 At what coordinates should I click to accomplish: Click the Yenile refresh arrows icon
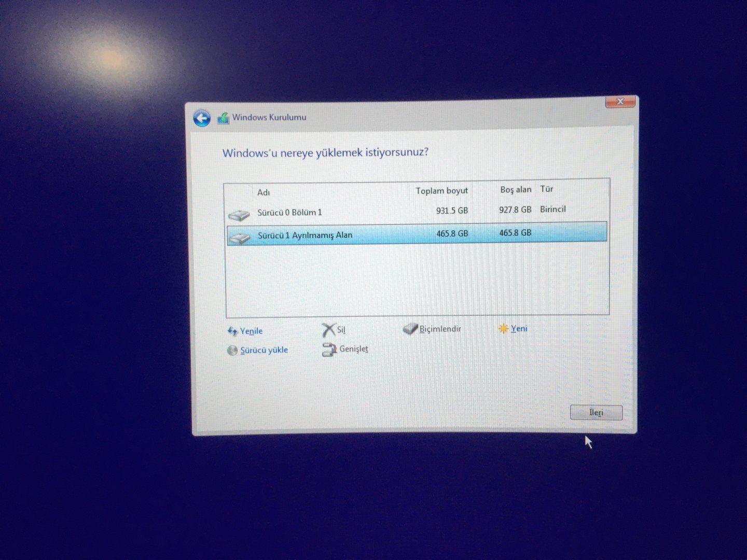click(x=232, y=331)
